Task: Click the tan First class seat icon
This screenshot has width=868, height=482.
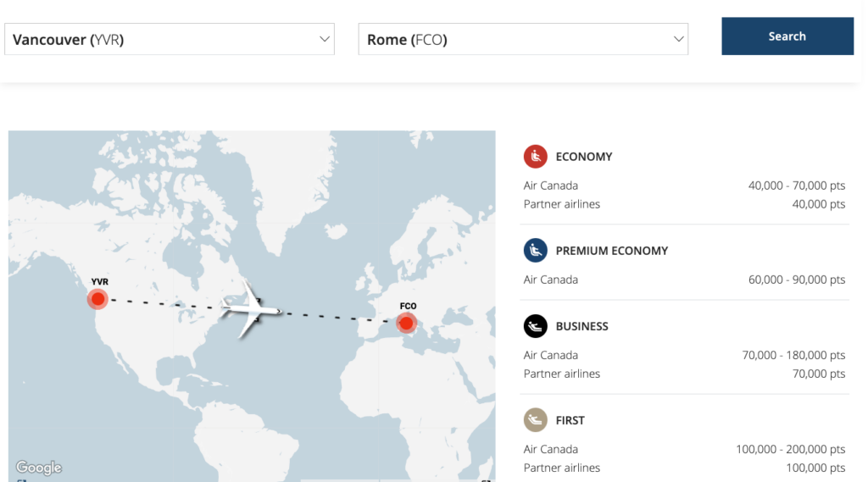Action: tap(536, 420)
